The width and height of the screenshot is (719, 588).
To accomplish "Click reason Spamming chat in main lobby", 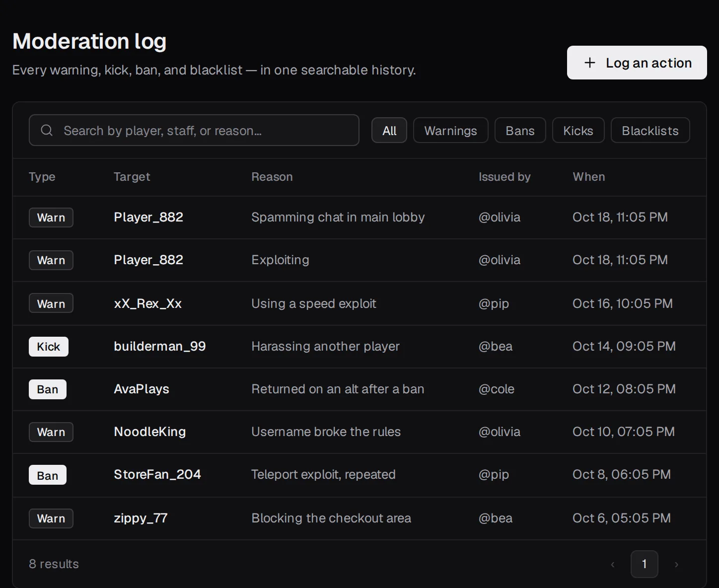I will [338, 217].
